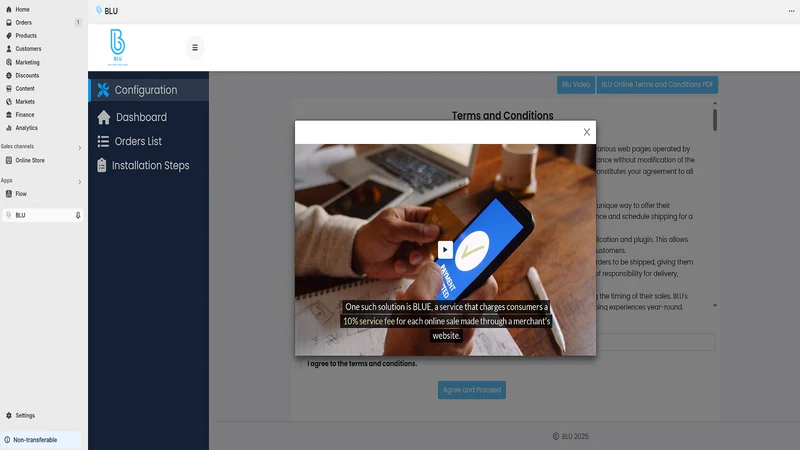Click the Installation Steps clipboard icon
Image resolution: width=800 pixels, height=450 pixels.
[x=102, y=165]
